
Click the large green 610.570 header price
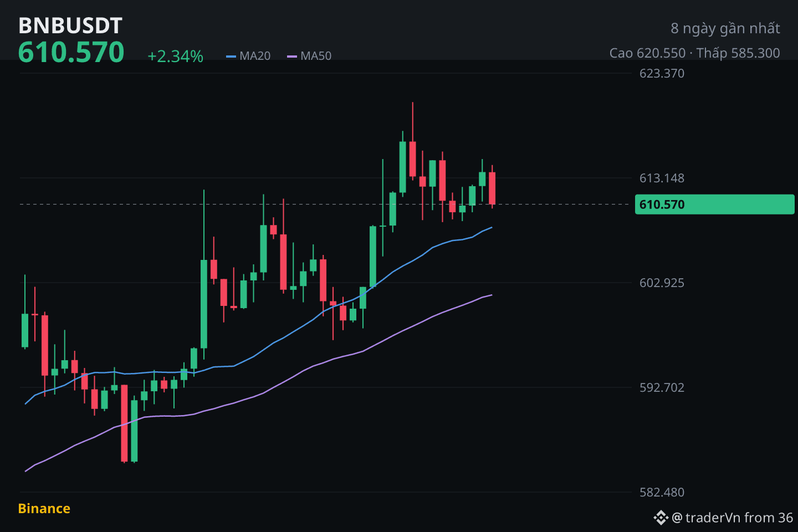pos(71,52)
